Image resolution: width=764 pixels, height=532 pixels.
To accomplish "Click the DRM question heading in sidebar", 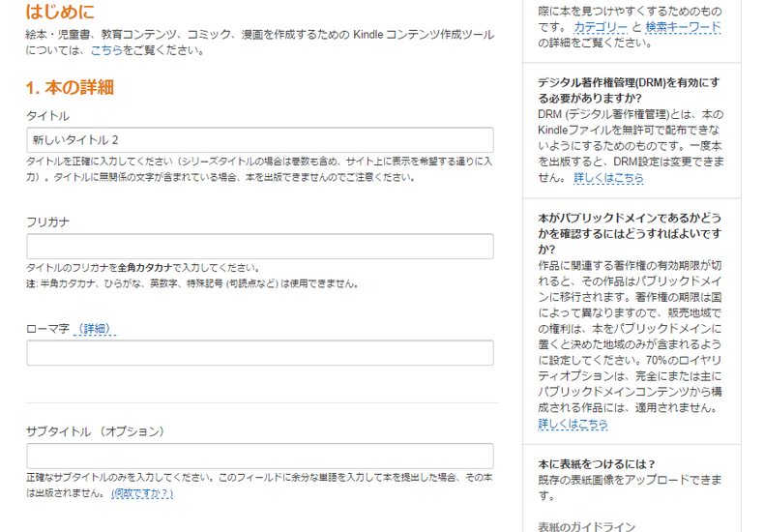I will point(629,90).
